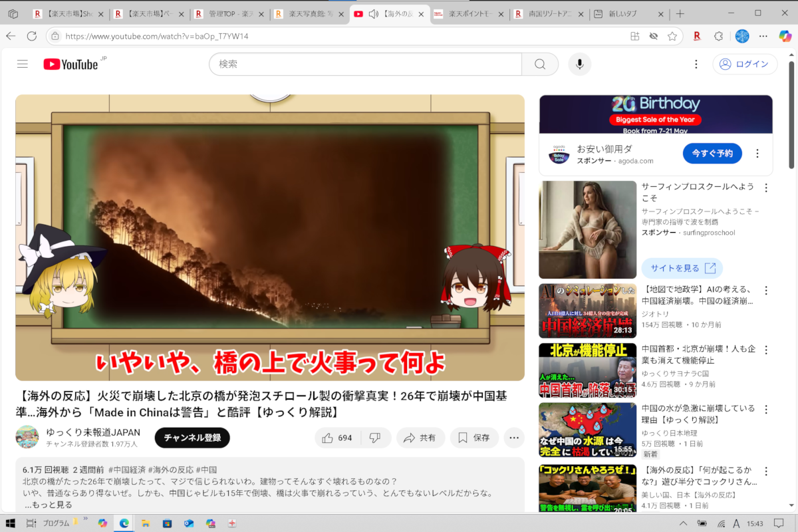Viewport: 798px width, 532px height.
Task: Click the tracking prevention eye icon
Action: click(654, 36)
